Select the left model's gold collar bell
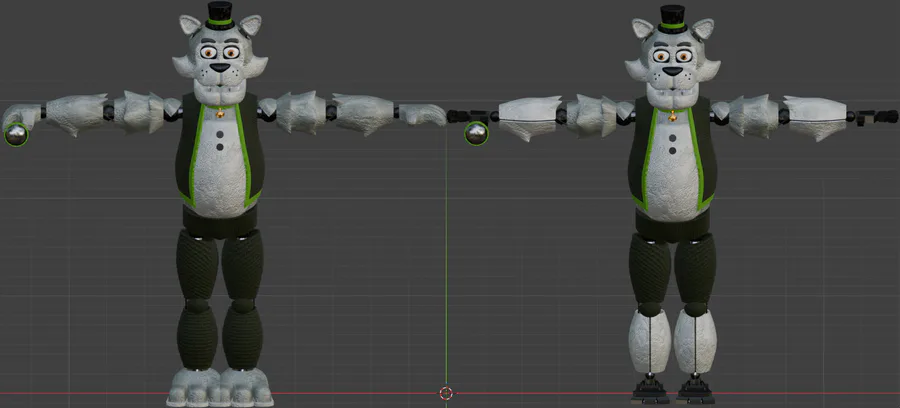This screenshot has height=408, width=900. (220, 114)
